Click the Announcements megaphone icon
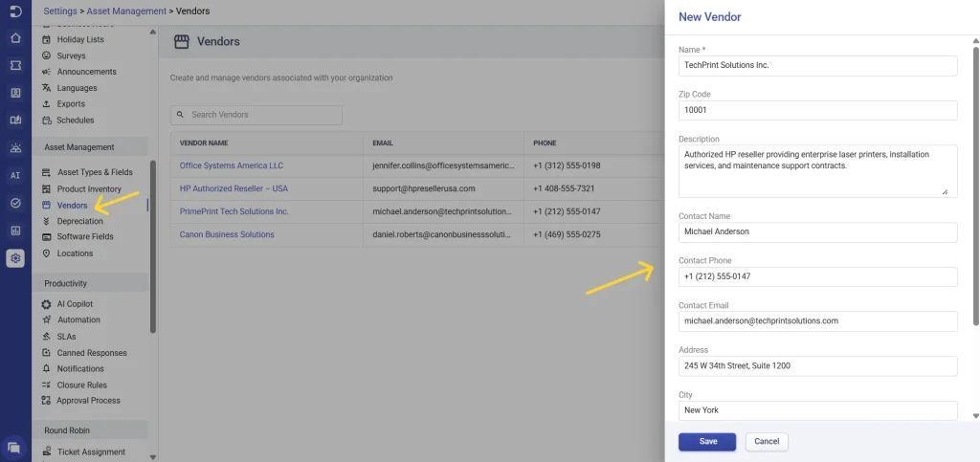980x462 pixels. tap(46, 72)
